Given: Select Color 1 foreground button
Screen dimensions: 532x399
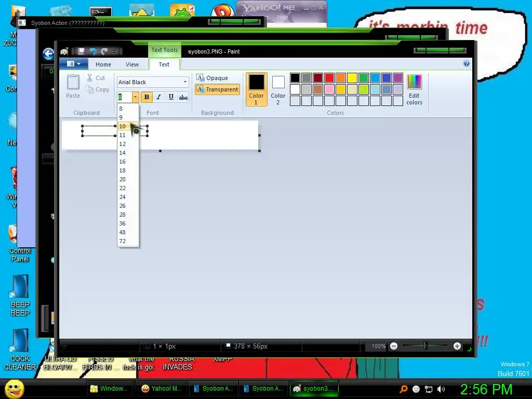Looking at the screenshot, I should coord(256,89).
